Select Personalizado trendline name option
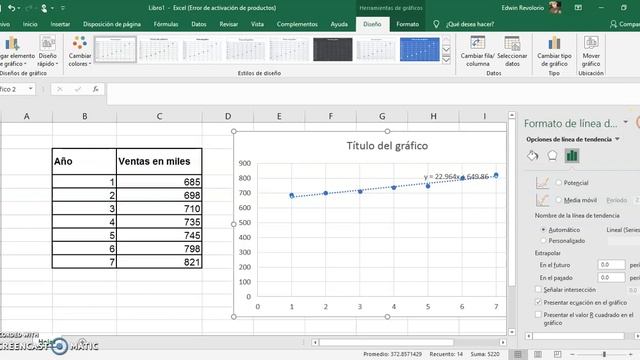The height and width of the screenshot is (360, 640). pyautogui.click(x=543, y=241)
